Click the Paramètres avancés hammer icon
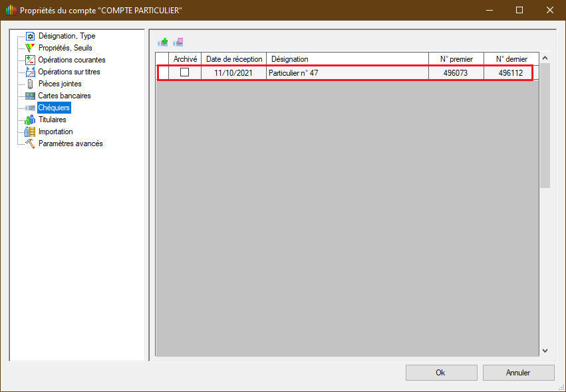Viewport: 566px width, 392px height. 30,144
